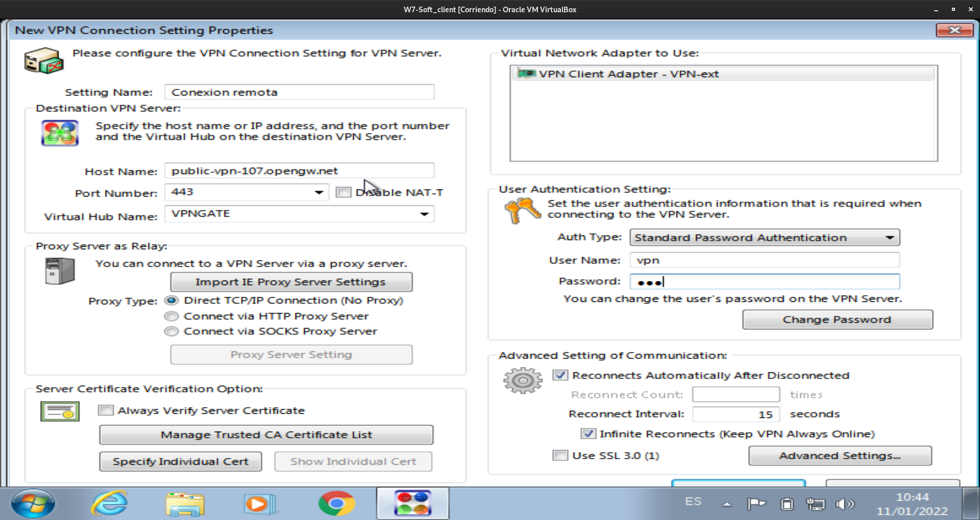Show hidden tray icons arrow
This screenshot has height=520, width=980.
[727, 504]
